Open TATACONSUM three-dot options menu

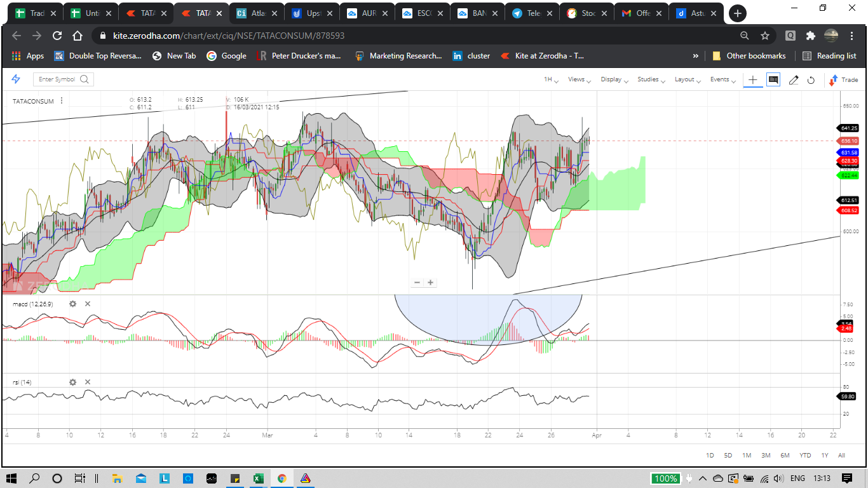click(62, 100)
